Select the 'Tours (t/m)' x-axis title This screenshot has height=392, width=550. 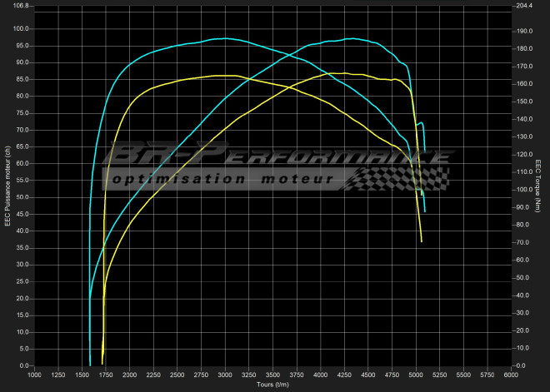point(271,385)
